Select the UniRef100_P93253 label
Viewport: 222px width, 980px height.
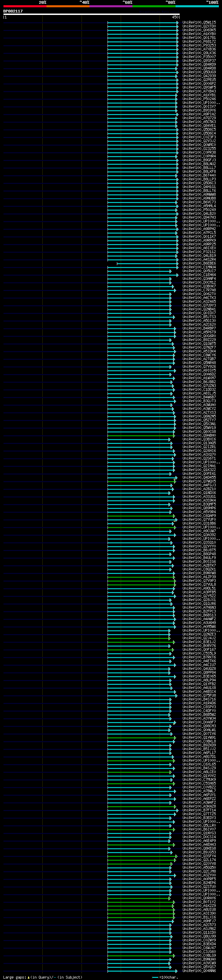(199, 45)
